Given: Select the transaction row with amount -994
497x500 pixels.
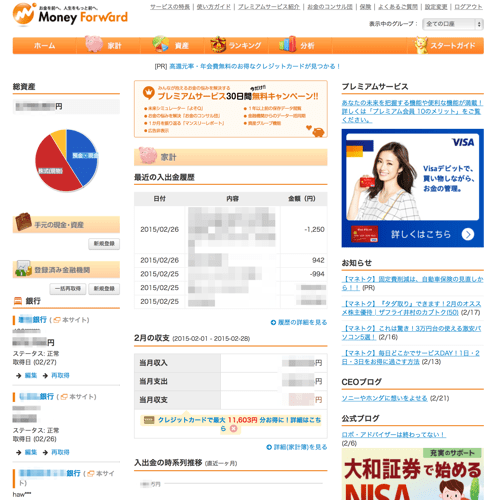Looking at the screenshot, I should point(231,274).
